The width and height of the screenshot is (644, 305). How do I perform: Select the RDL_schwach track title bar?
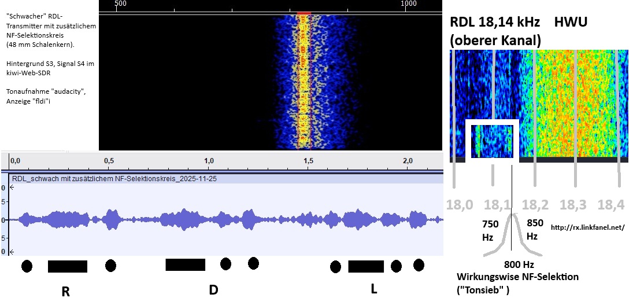pyautogui.click(x=114, y=179)
